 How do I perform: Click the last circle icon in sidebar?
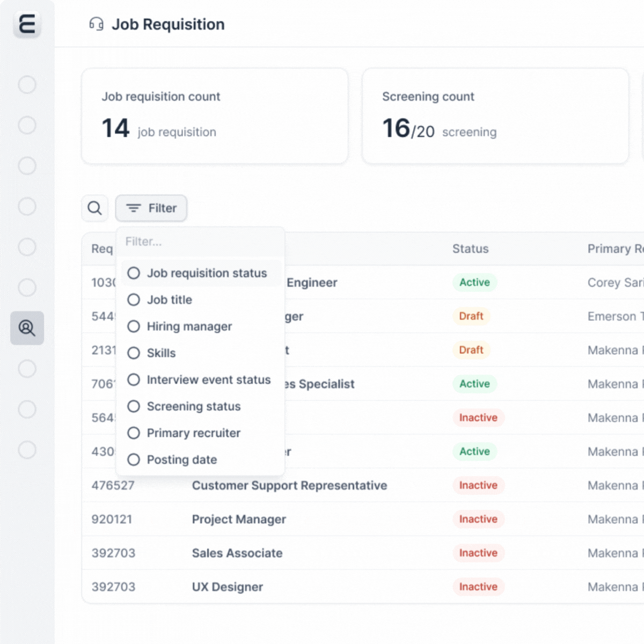click(27, 450)
